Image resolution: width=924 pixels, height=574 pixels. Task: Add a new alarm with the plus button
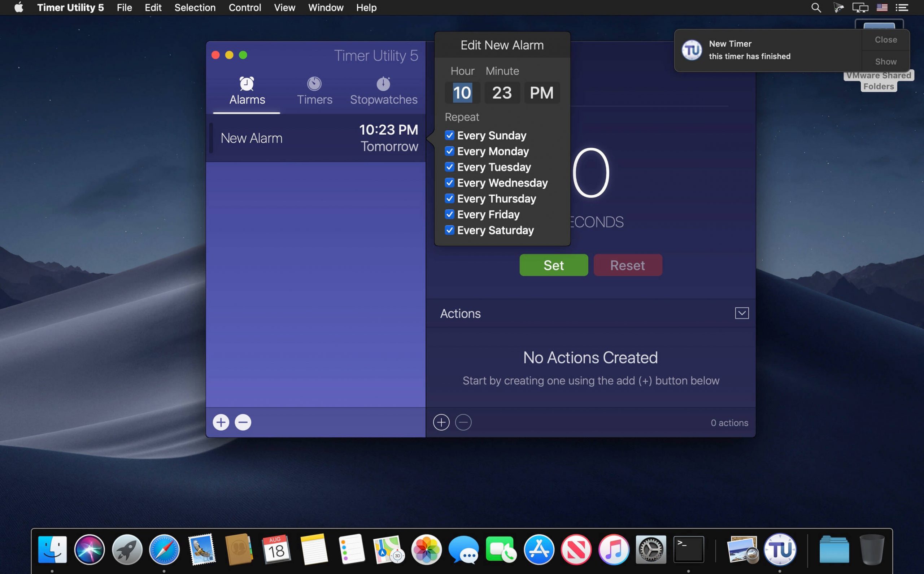point(221,422)
